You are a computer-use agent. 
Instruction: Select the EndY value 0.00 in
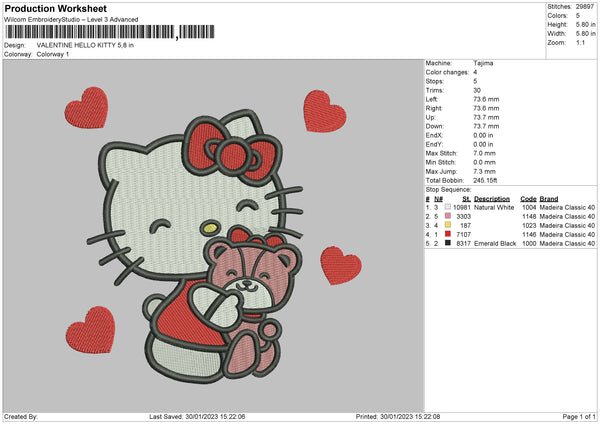tap(483, 145)
